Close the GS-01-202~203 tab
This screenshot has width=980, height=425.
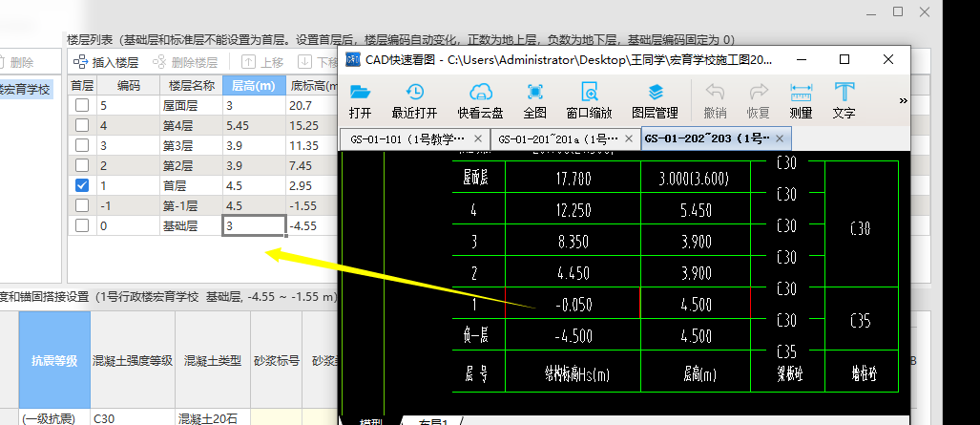pyautogui.click(x=780, y=138)
